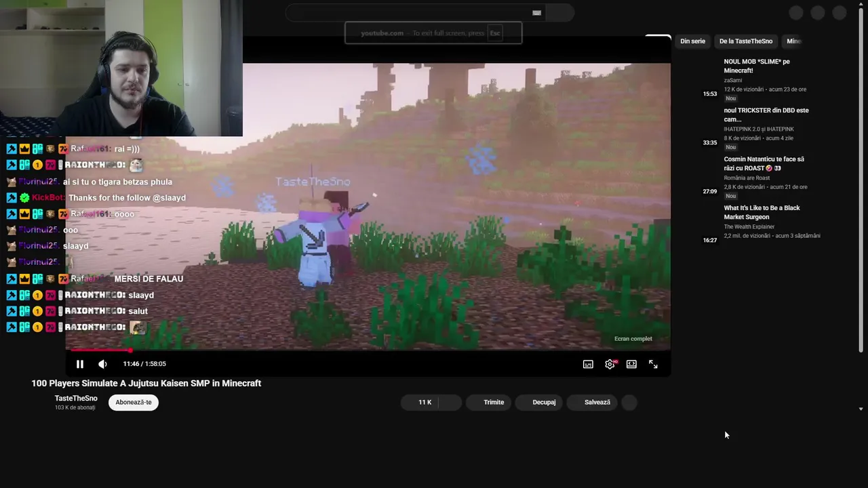Image resolution: width=868 pixels, height=488 pixels.
Task: Click the 103 K de abonați subscriber count
Action: pyautogui.click(x=75, y=407)
